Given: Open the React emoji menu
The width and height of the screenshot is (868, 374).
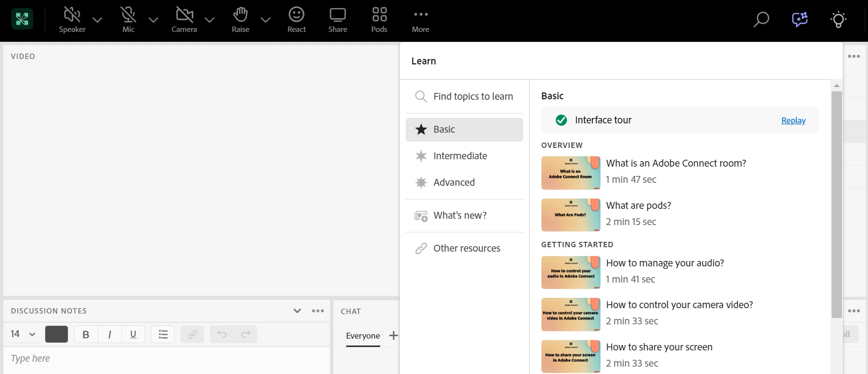Looking at the screenshot, I should pos(297,15).
